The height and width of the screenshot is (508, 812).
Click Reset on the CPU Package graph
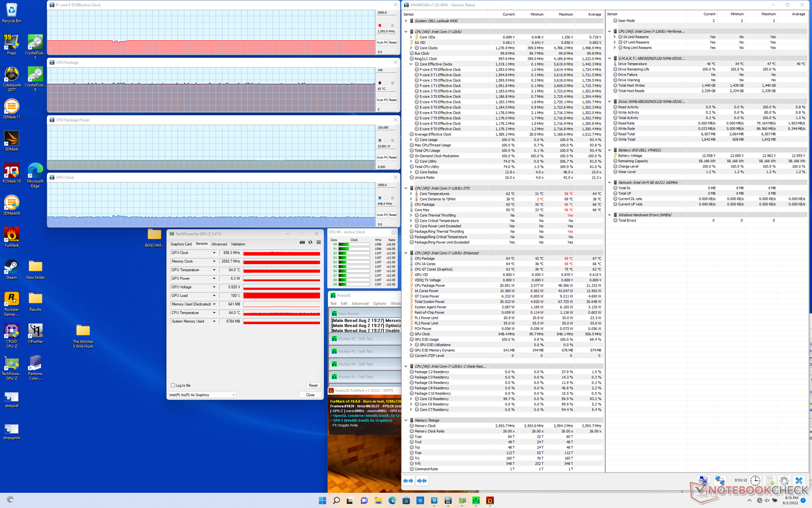coord(393,100)
